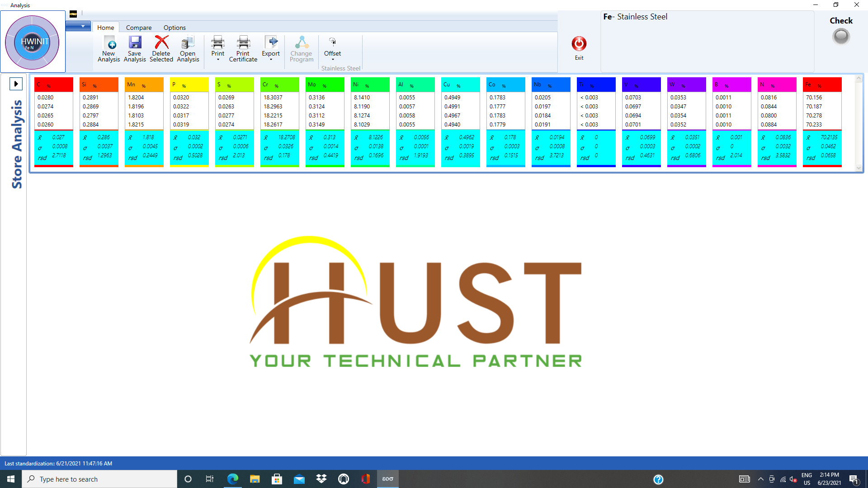This screenshot has height=488, width=868.
Task: Open touch keyboard tray icon
Action: tap(744, 479)
